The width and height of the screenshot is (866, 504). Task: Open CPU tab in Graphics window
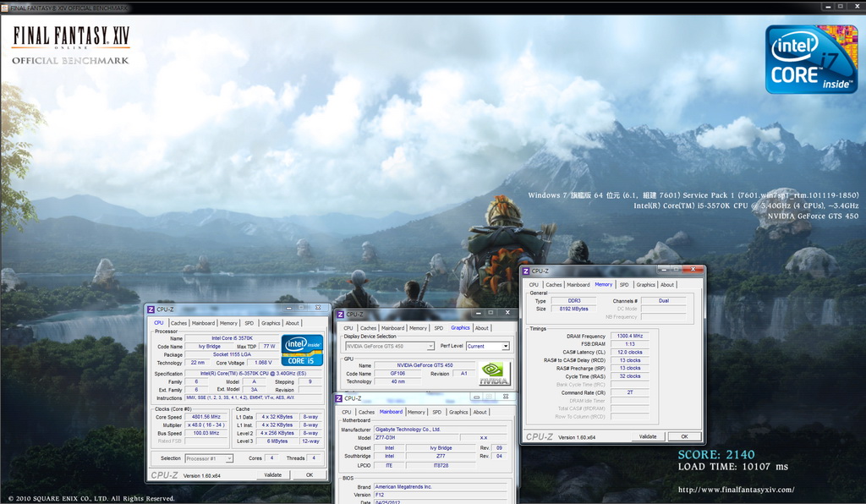point(348,328)
